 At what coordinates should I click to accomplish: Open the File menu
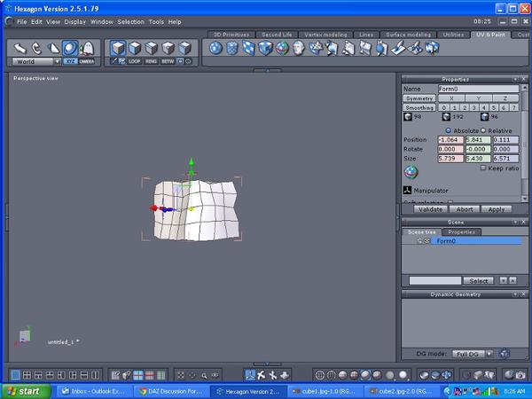pyautogui.click(x=21, y=21)
